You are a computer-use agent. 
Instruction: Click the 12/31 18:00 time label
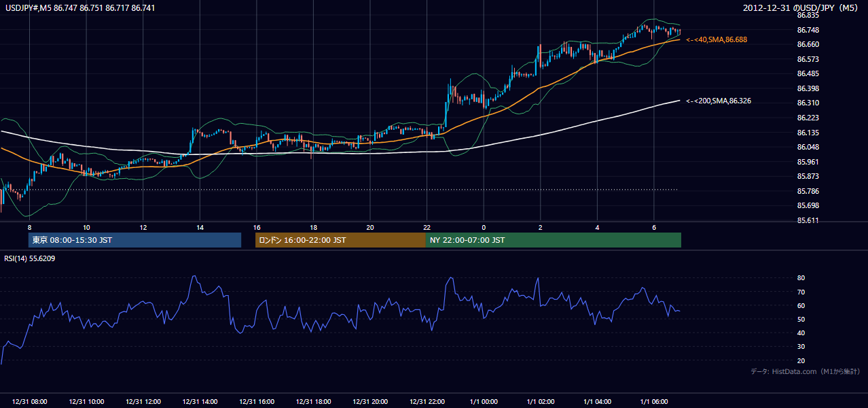click(x=313, y=402)
